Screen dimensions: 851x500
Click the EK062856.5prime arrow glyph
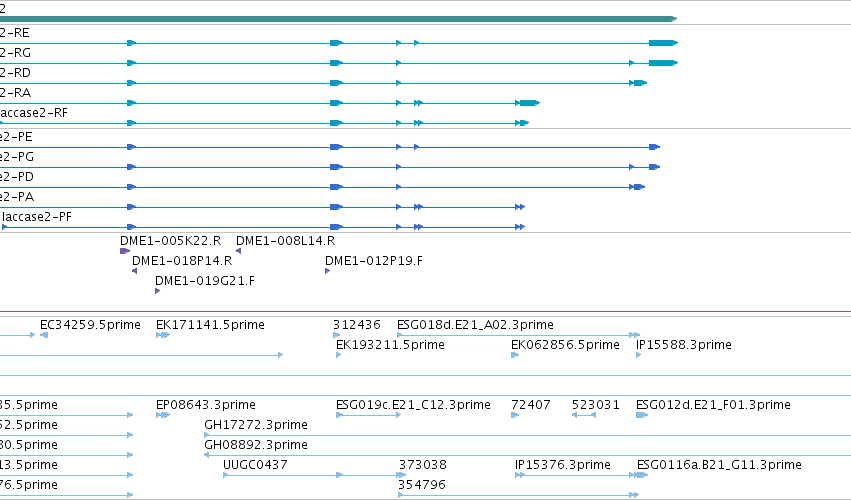[515, 355]
